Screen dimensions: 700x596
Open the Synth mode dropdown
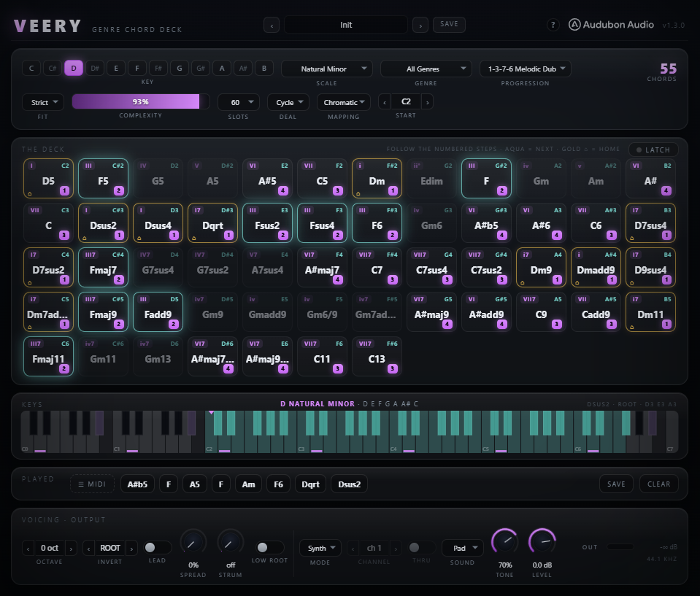tap(320, 549)
